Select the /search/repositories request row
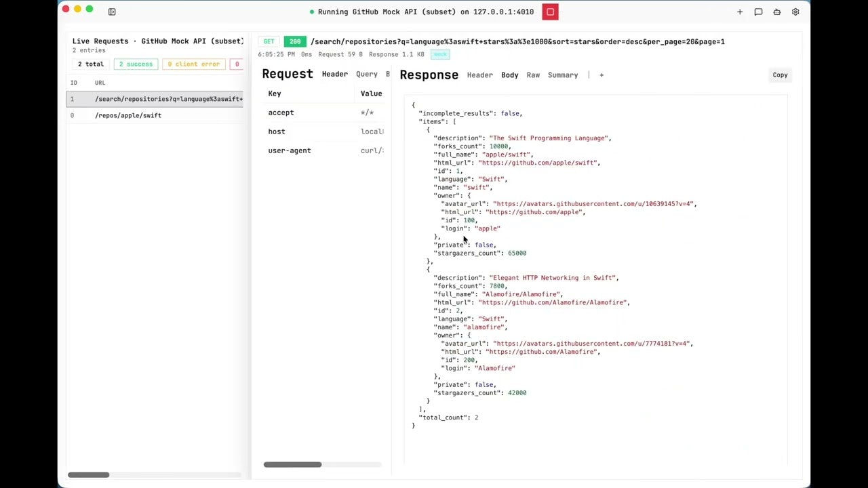The height and width of the screenshot is (488, 868). pyautogui.click(x=155, y=99)
